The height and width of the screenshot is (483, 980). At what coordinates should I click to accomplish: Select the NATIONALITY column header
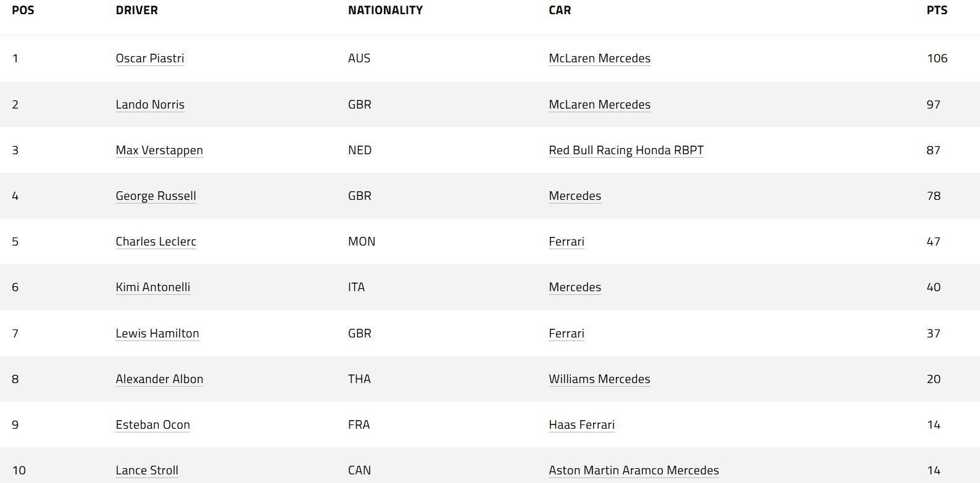pos(386,10)
